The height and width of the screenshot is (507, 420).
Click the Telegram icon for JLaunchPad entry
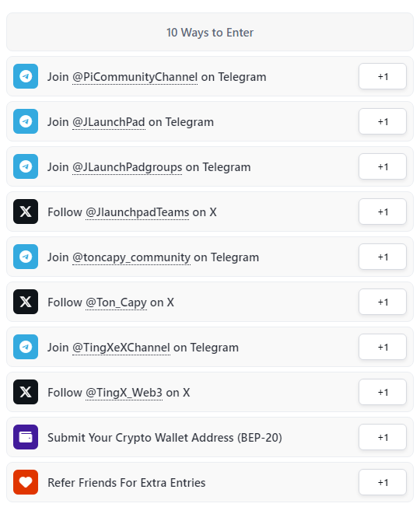coord(26,121)
